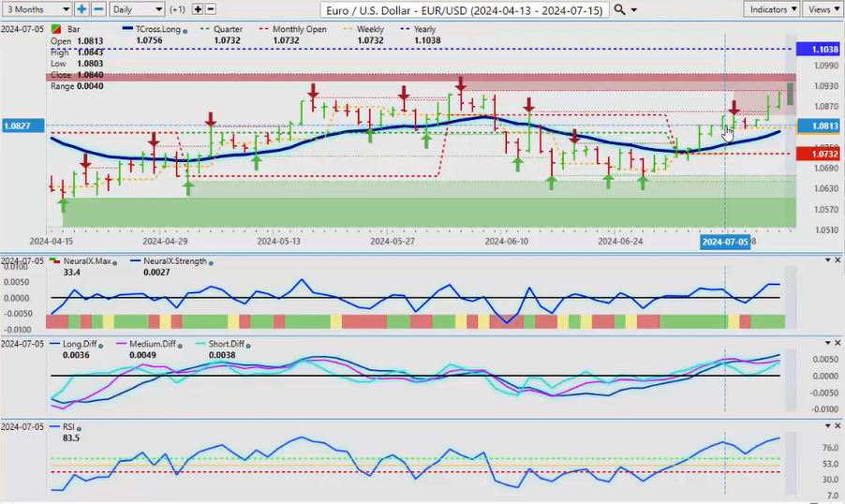The image size is (845, 504).
Task: Click the NeuralX.Max 33.4 value
Action: point(71,273)
